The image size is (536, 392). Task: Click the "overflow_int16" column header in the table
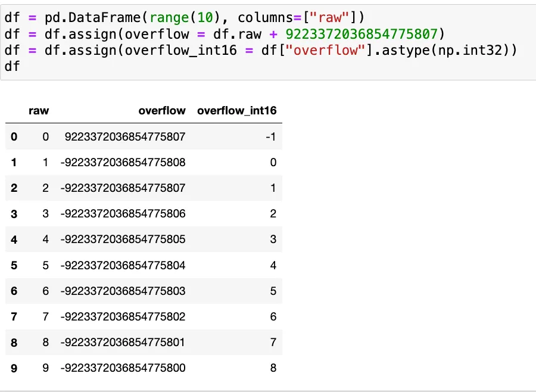(x=237, y=110)
